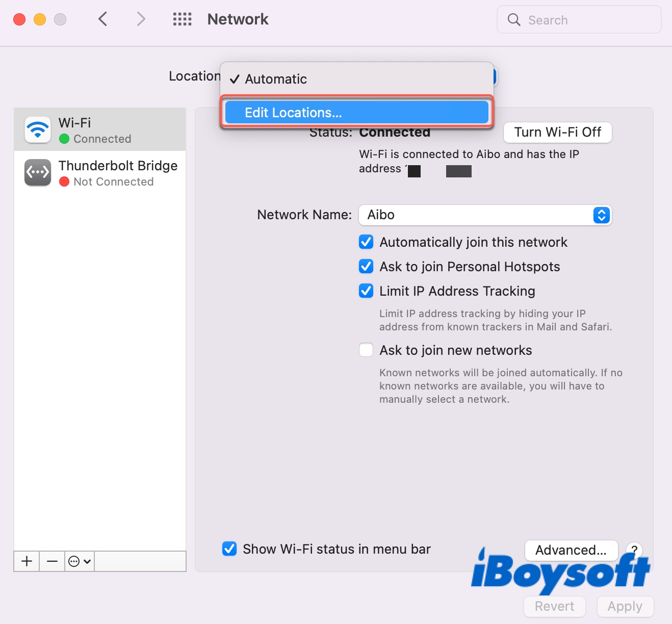Enable Ask to join new networks
The width and height of the screenshot is (672, 624).
point(366,350)
